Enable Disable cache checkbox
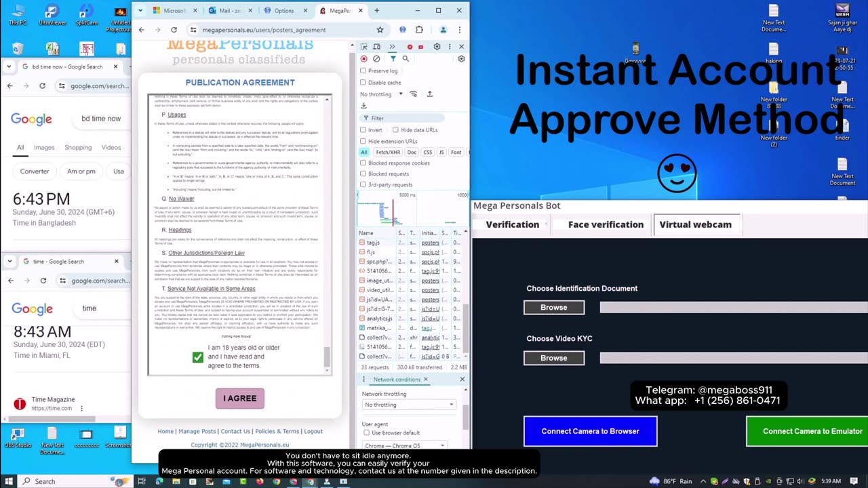 (x=363, y=83)
